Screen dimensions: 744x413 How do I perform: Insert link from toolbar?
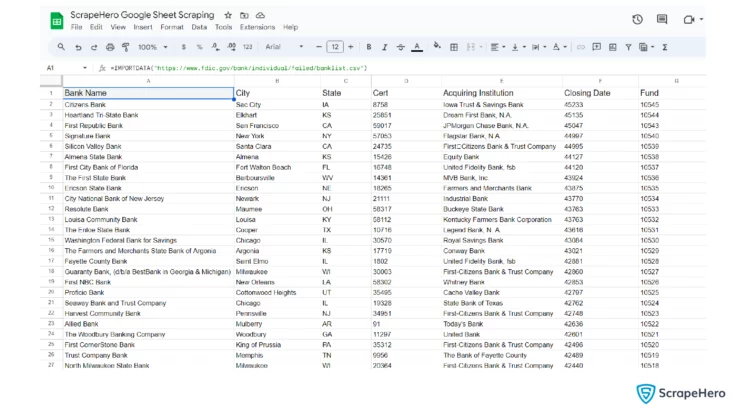click(x=581, y=47)
